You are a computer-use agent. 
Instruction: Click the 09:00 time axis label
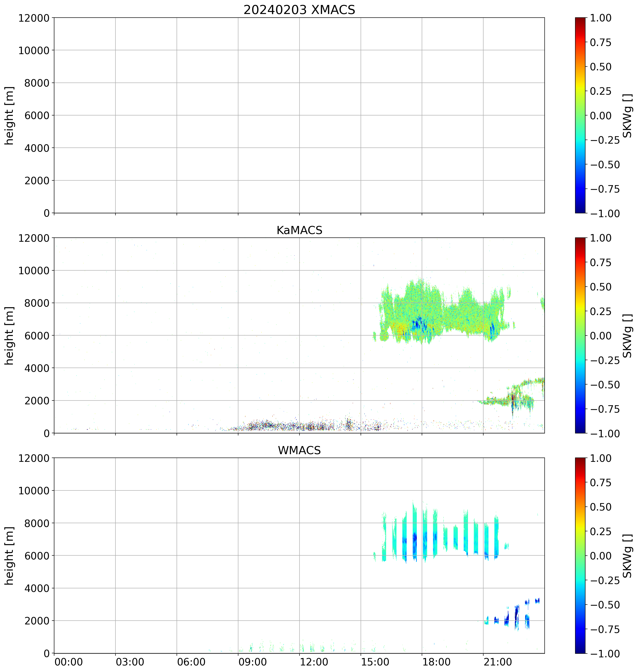coord(252,662)
